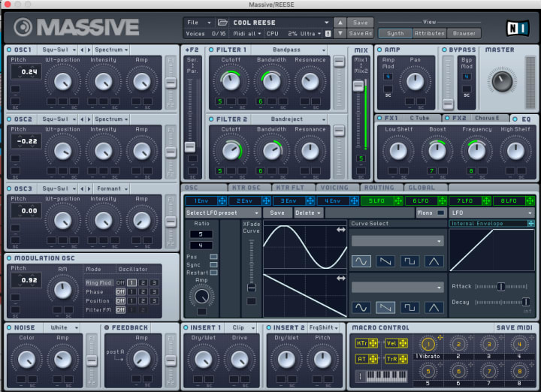Viewport: 541px width, 392px height.
Task: Switch to Browser view
Action: point(464,34)
